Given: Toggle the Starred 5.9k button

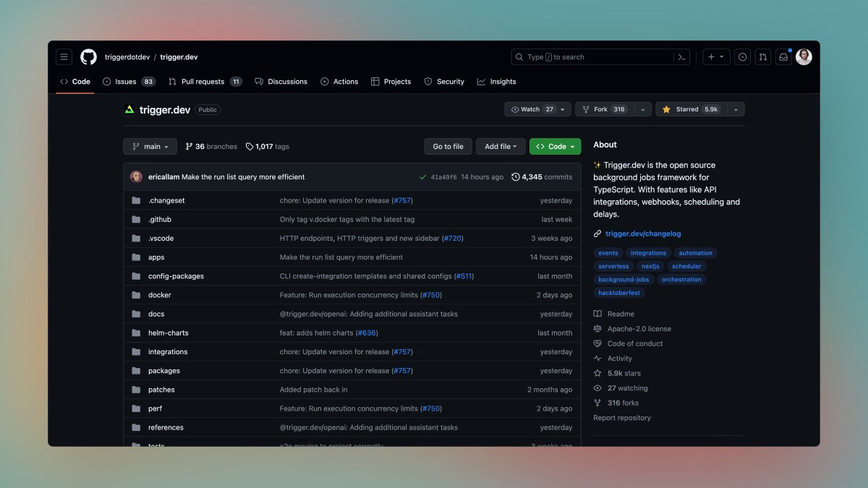Looking at the screenshot, I should pyautogui.click(x=691, y=109).
